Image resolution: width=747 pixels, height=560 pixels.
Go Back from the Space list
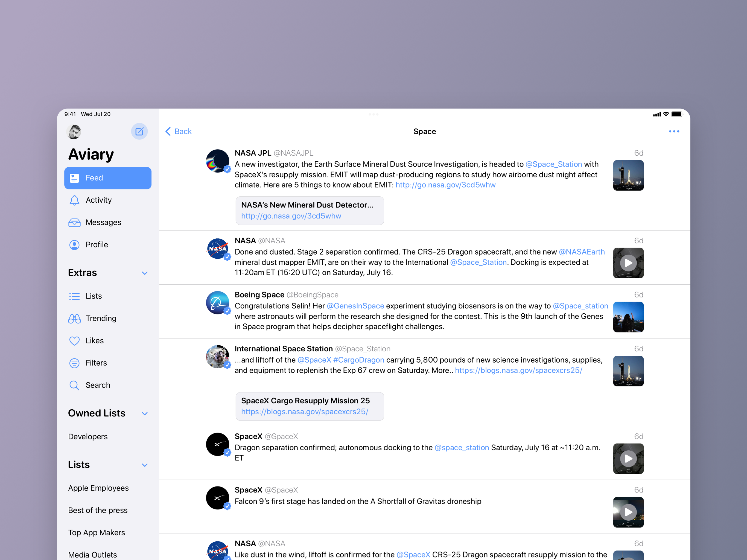(x=178, y=132)
